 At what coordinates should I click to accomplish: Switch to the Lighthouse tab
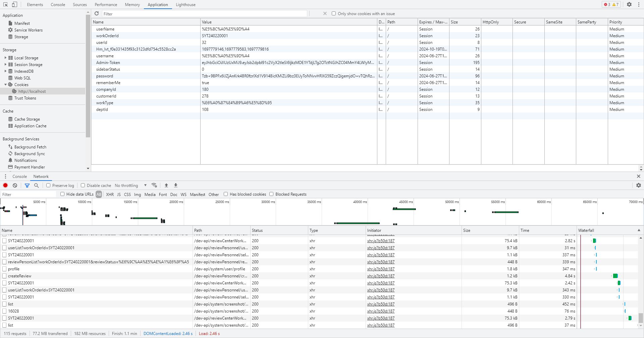point(185,5)
